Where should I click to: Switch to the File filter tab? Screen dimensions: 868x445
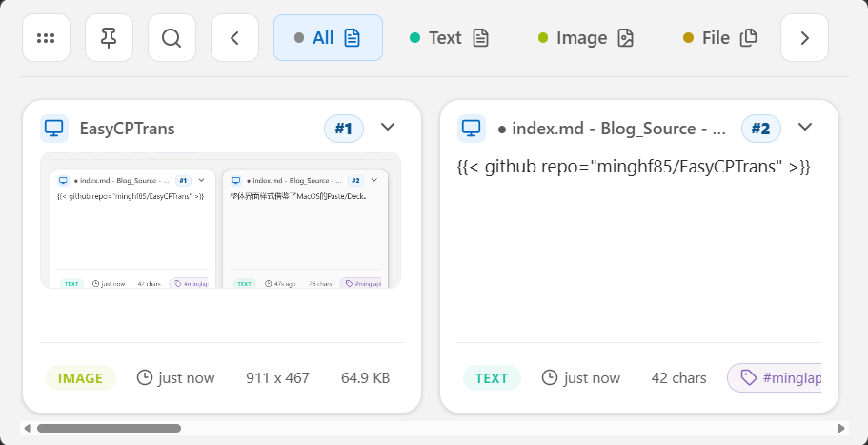[720, 37]
